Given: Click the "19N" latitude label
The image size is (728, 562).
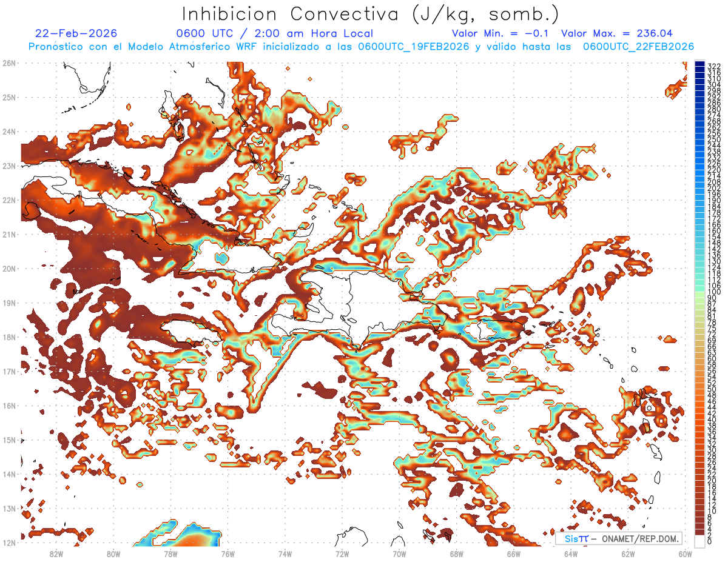Looking at the screenshot, I should (8, 303).
